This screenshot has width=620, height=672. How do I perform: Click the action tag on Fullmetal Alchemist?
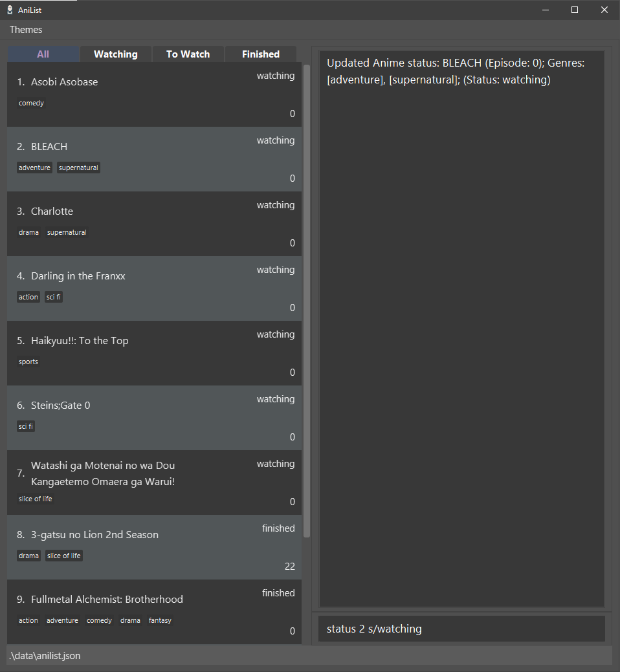point(28,620)
